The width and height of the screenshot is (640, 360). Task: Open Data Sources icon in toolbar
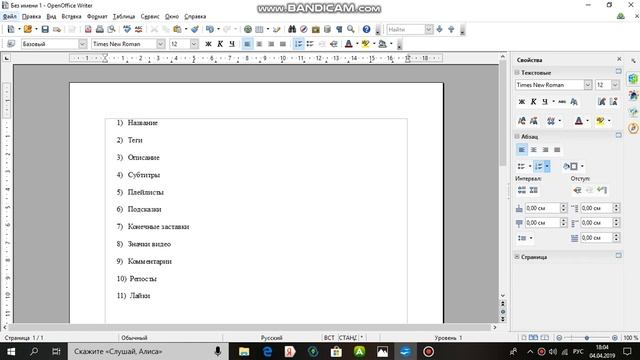tap(327, 29)
